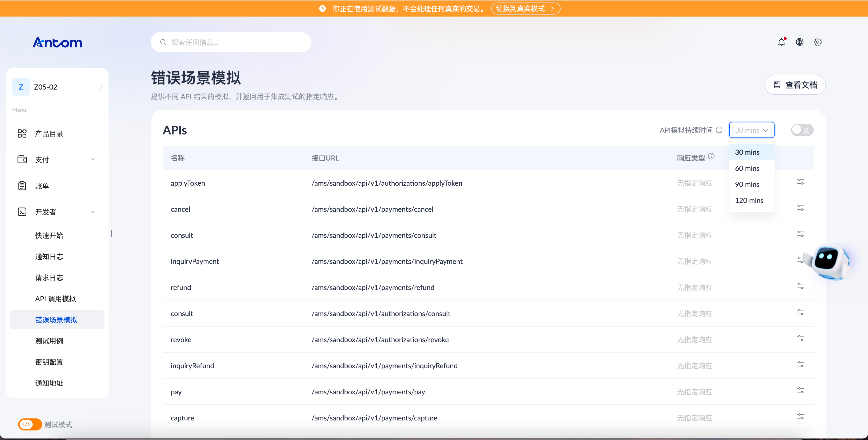Click the info icon beside 响应类型
Viewport: 868px width, 440px height.
click(x=711, y=157)
